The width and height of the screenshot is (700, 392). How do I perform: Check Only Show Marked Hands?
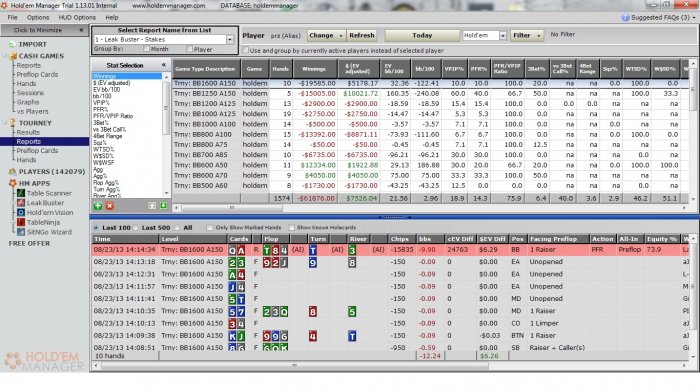click(210, 228)
